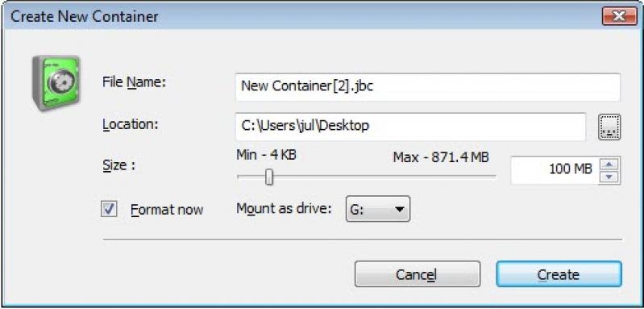The image size is (644, 309).
Task: Click the 100 MB size field
Action: pyautogui.click(x=555, y=169)
